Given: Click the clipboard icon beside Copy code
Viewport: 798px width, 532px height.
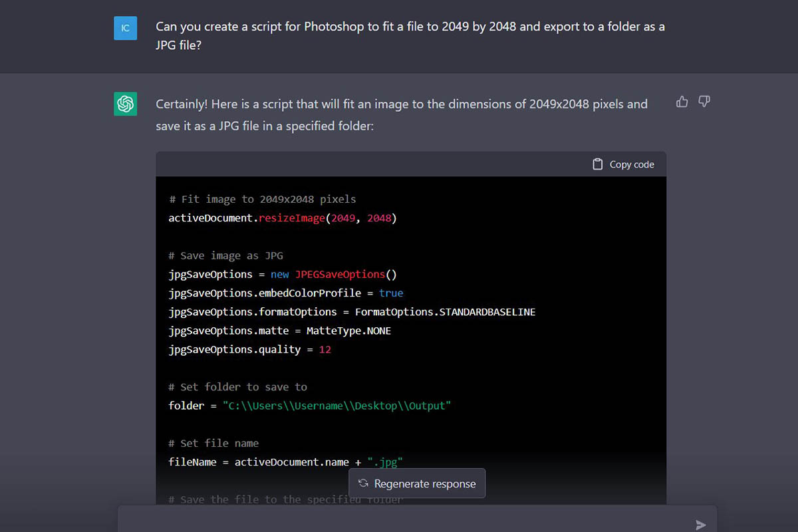Looking at the screenshot, I should tap(598, 164).
